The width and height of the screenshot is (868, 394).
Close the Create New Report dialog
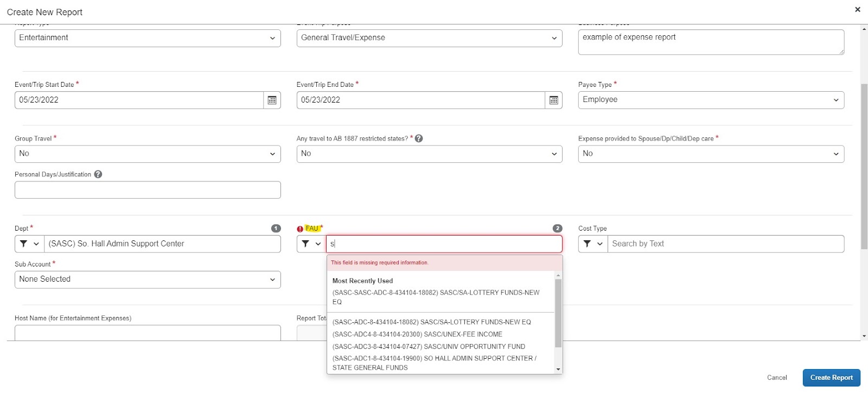click(x=858, y=9)
